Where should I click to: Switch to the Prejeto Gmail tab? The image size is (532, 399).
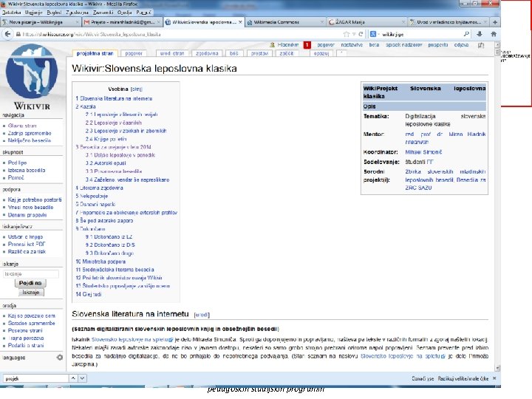(122, 22)
